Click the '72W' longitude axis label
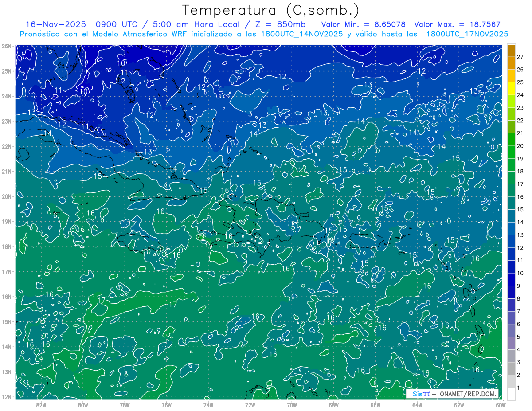 pyautogui.click(x=250, y=405)
